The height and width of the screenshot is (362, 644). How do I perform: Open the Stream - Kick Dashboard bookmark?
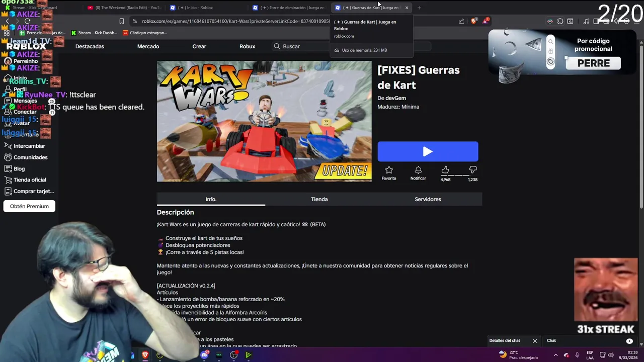click(94, 33)
